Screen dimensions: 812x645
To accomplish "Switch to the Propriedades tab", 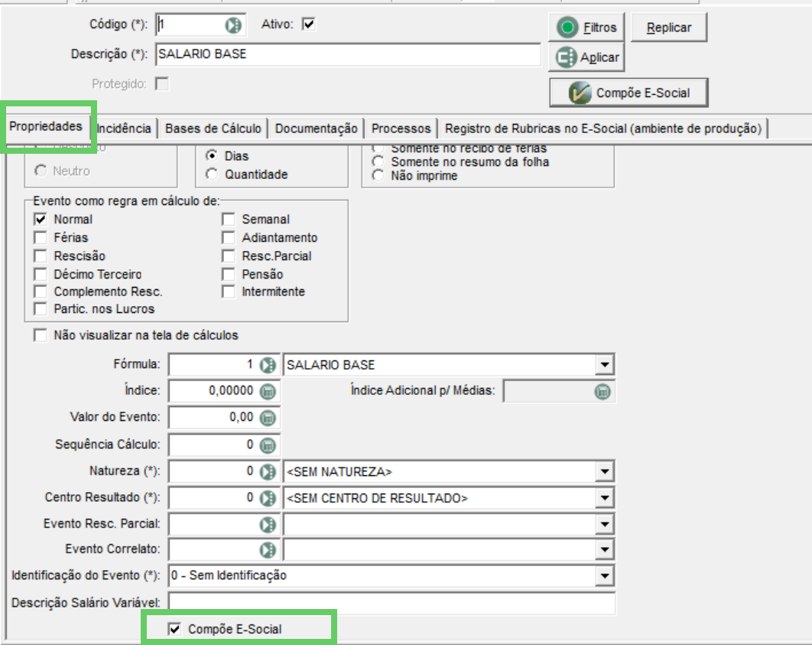I will tap(46, 127).
